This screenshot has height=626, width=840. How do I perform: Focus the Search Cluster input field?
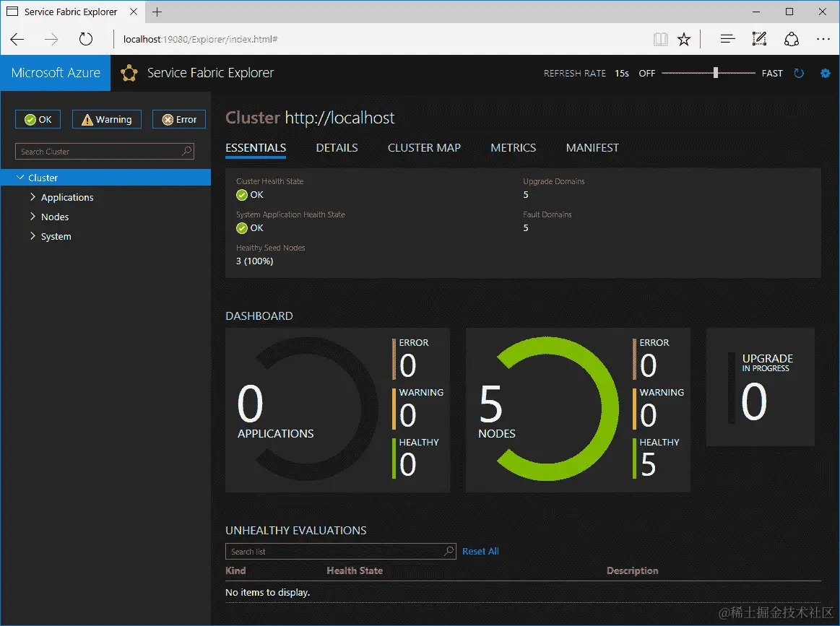(105, 151)
